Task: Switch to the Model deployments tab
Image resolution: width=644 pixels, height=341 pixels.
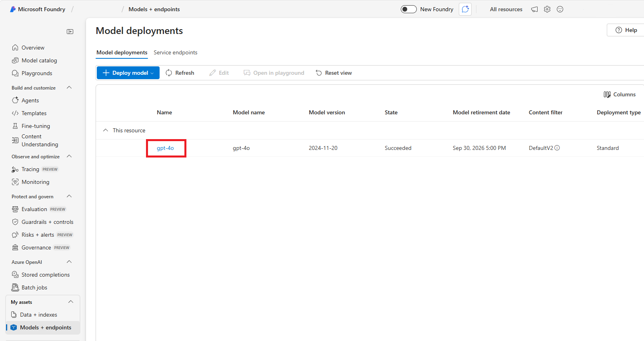Action: pos(122,52)
